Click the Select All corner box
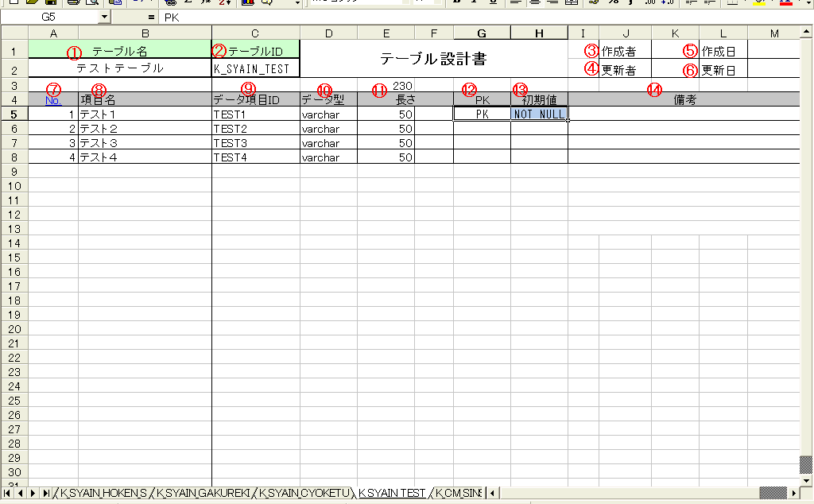The image size is (814, 504). click(14, 33)
